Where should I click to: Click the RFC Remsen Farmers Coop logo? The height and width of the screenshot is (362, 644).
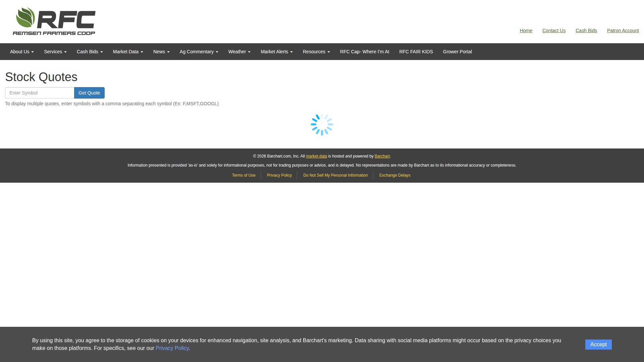tap(54, 21)
